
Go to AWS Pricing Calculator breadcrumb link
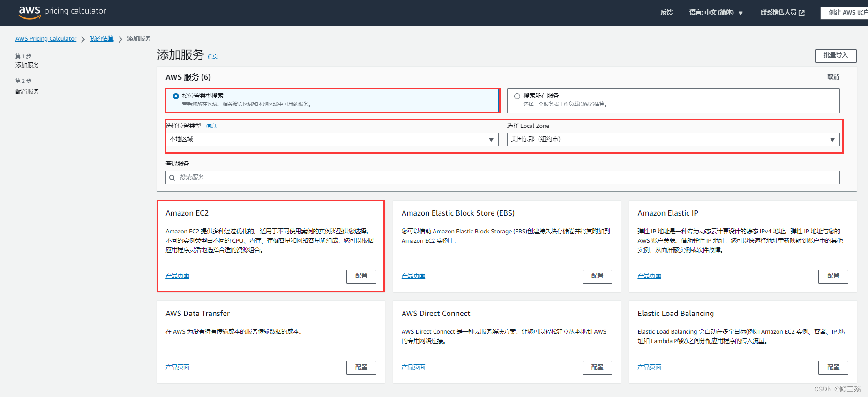(x=46, y=39)
